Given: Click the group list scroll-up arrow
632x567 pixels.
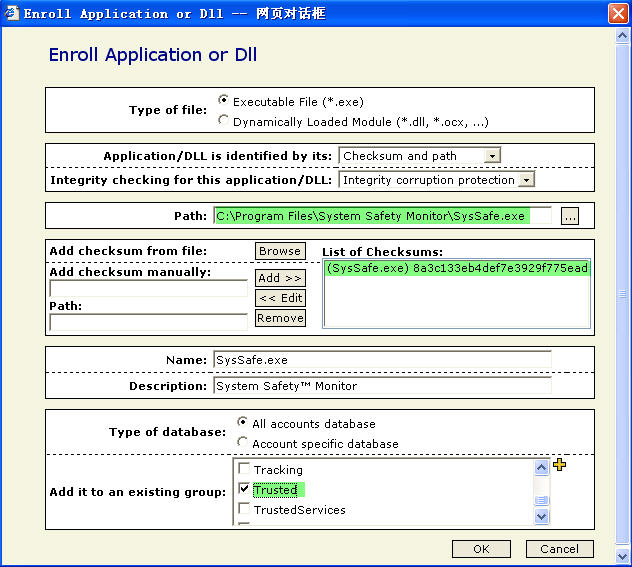Looking at the screenshot, I should 541,468.
